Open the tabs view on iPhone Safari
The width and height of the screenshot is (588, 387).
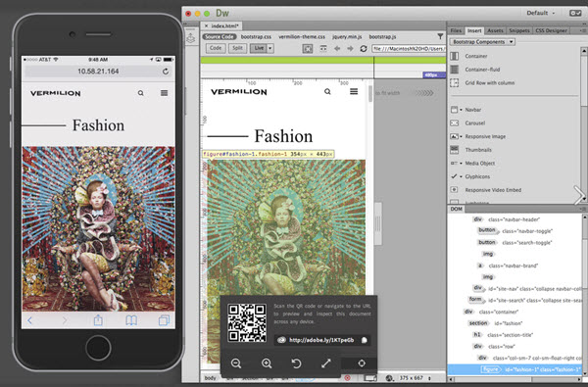click(x=164, y=320)
